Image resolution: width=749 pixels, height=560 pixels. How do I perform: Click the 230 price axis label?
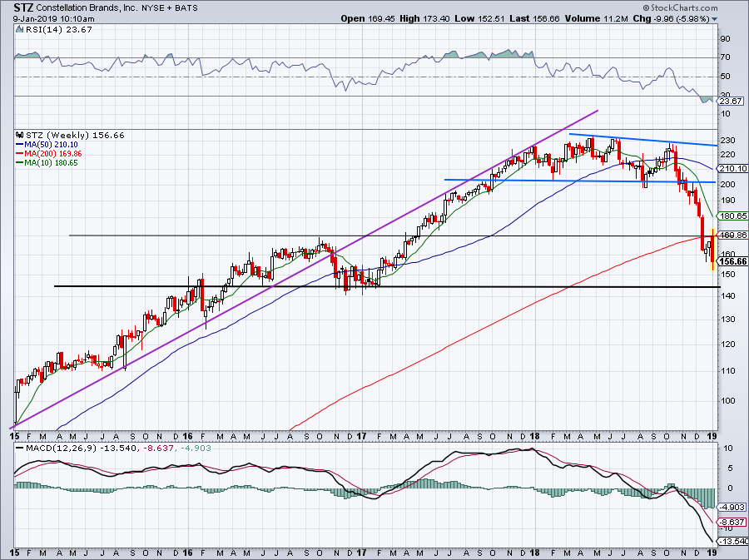pos(727,141)
